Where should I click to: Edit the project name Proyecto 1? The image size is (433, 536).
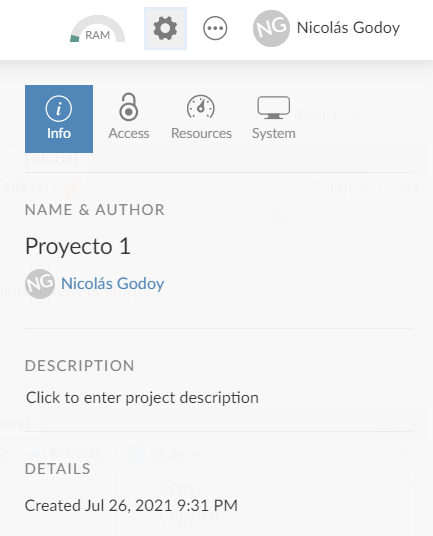click(78, 246)
